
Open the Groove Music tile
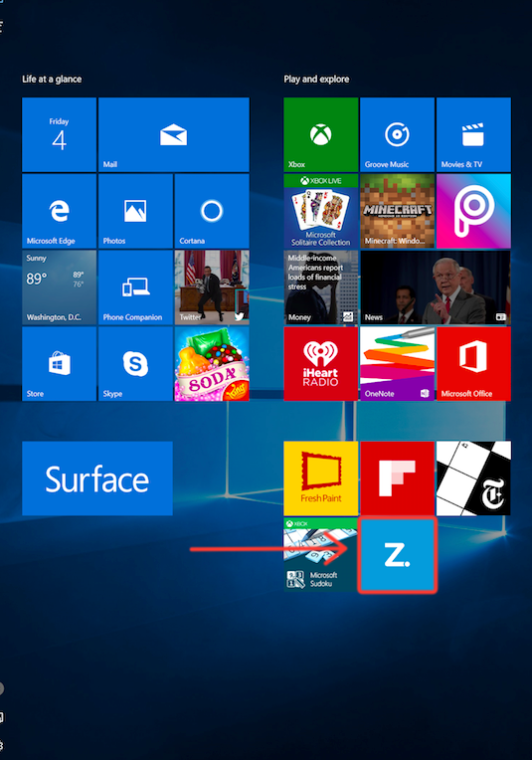click(x=397, y=134)
